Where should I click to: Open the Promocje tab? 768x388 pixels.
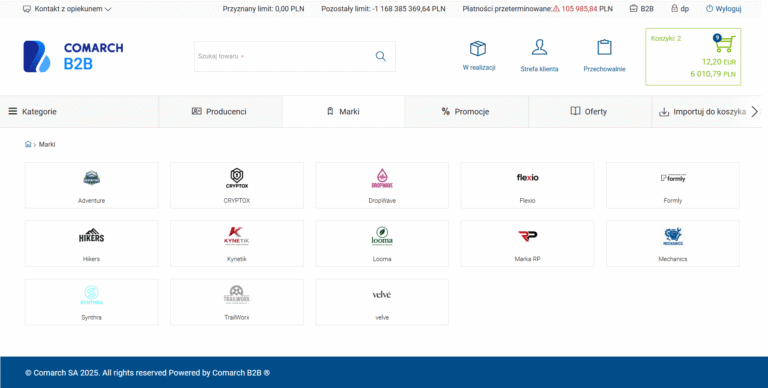(466, 112)
